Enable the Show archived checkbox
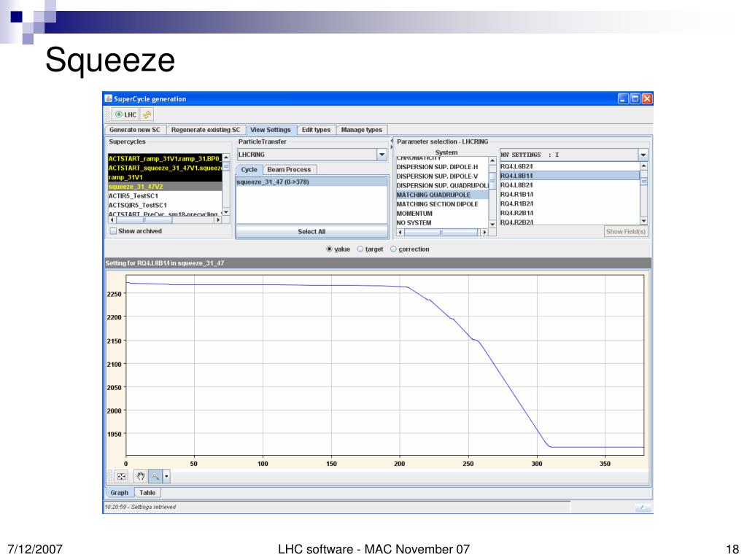Screen dimensions: 747x560 pyautogui.click(x=113, y=231)
